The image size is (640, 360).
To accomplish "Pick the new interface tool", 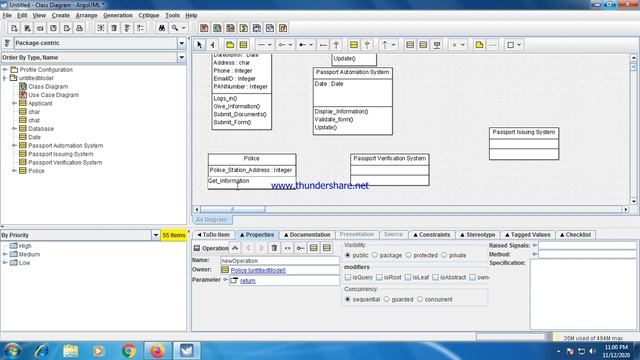I will coord(354,45).
